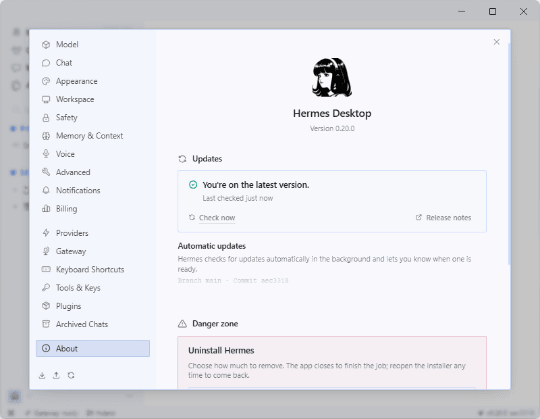Click the Workspace monitor icon
The width and height of the screenshot is (540, 419).
click(x=46, y=99)
